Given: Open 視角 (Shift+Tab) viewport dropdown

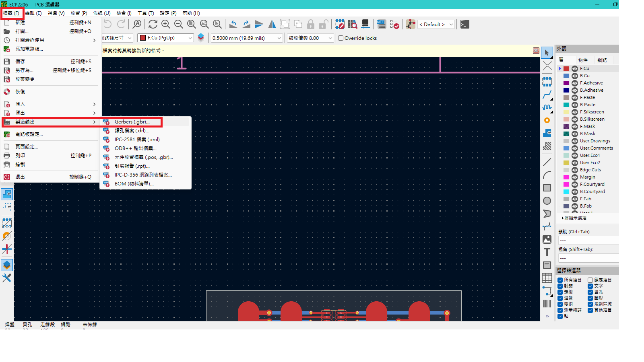Looking at the screenshot, I should tap(588, 258).
